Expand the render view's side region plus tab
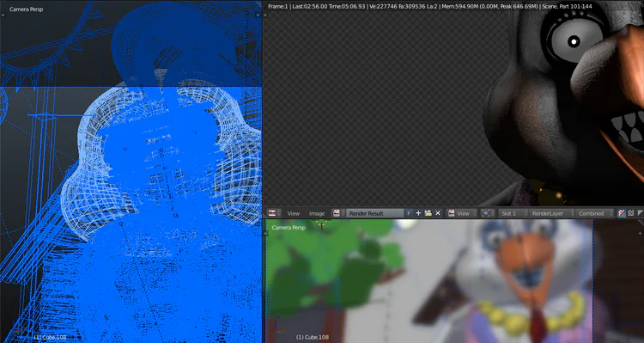This screenshot has width=644, height=343. pyautogui.click(x=265, y=15)
